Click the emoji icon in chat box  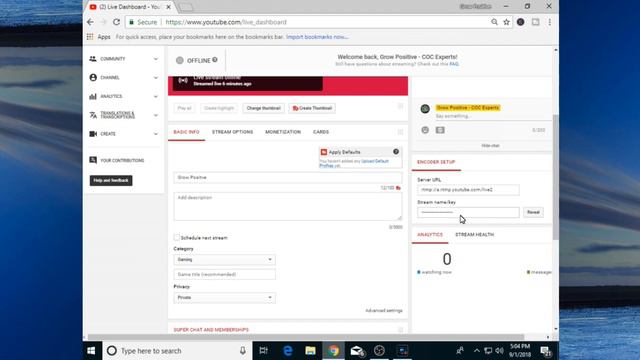coord(425,130)
